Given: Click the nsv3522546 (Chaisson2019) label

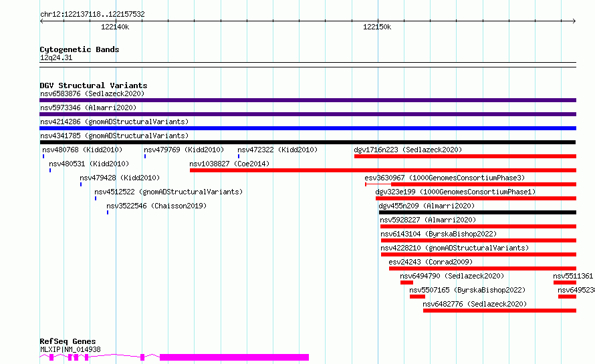Looking at the screenshot, I should click(x=156, y=206).
